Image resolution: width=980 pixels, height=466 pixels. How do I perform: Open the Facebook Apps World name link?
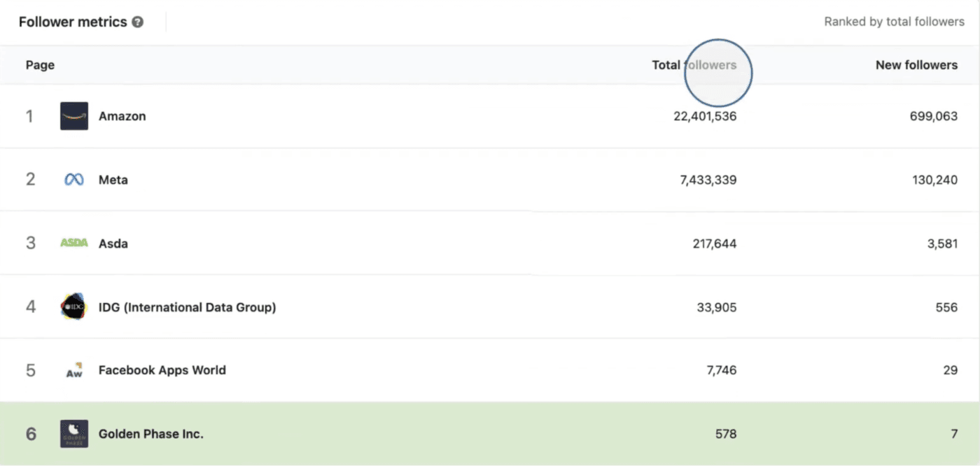pyautogui.click(x=162, y=370)
